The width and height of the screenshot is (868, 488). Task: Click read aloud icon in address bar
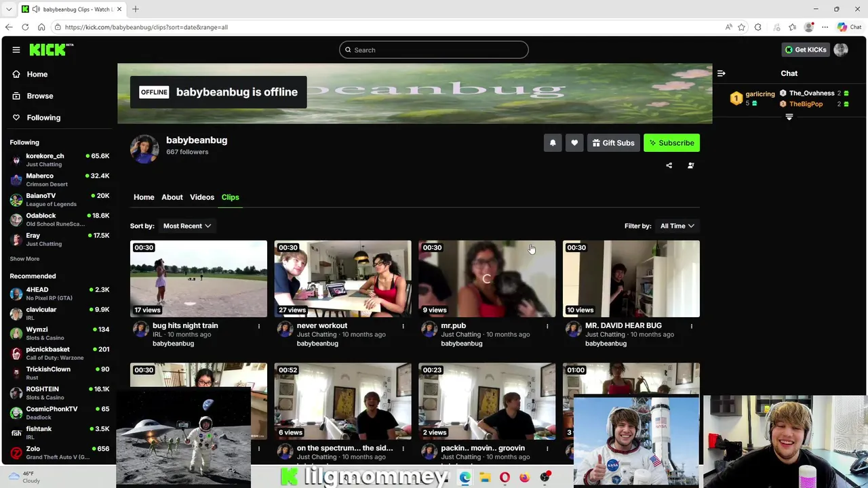728,27
